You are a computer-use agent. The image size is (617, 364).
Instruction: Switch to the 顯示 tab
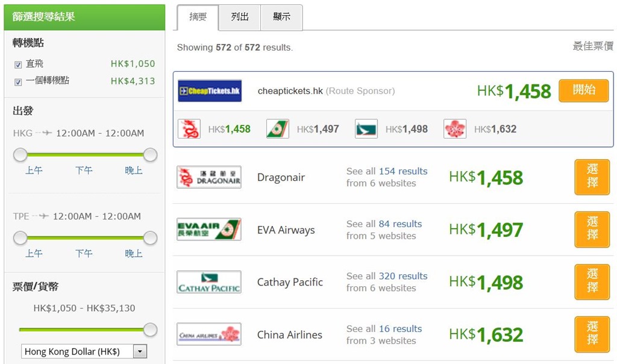[x=282, y=17]
